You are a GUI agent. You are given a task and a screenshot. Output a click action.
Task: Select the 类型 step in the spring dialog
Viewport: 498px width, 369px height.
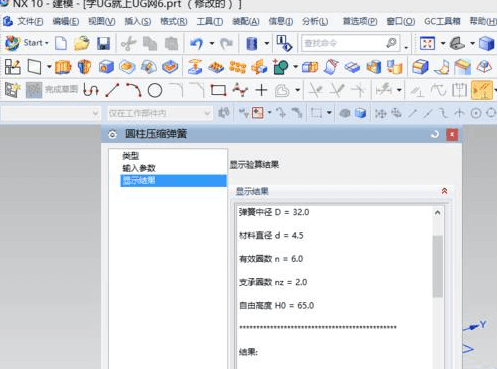point(131,156)
